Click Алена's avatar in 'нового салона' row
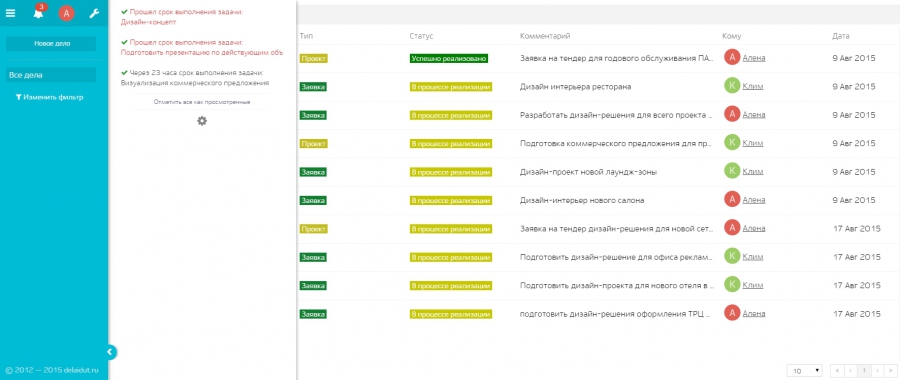Screen dimensions: 900x380 pyautogui.click(x=732, y=200)
